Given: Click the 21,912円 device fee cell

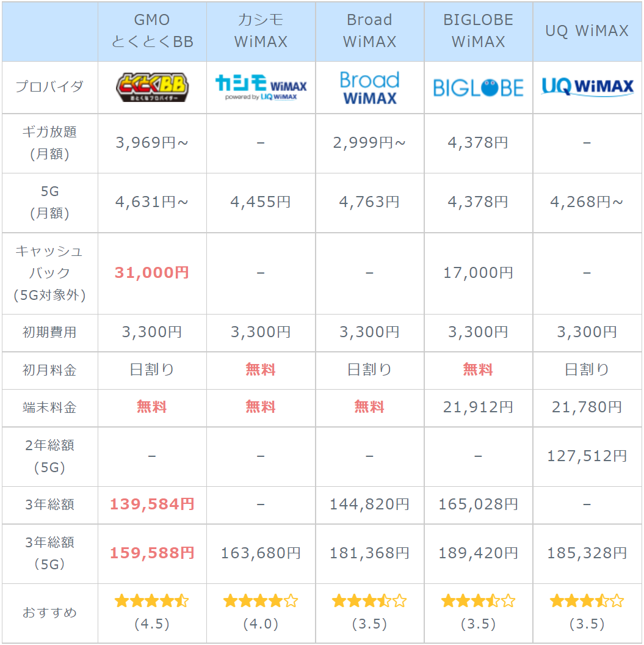Looking at the screenshot, I should coord(478,407).
